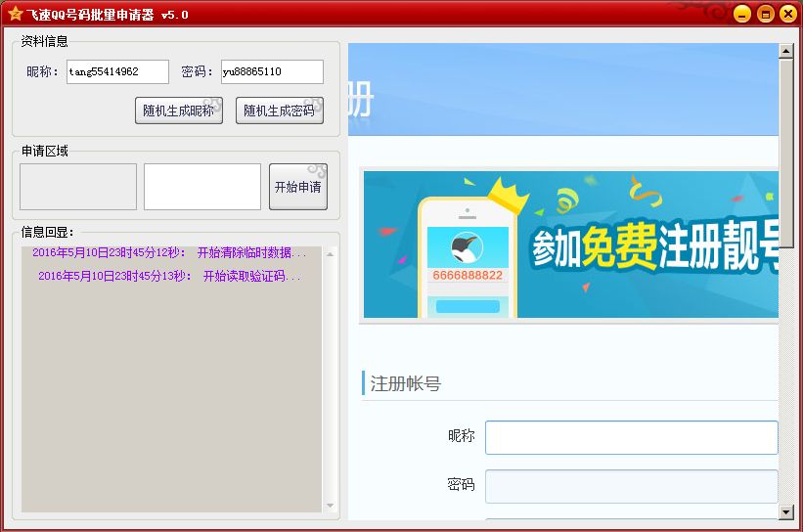This screenshot has width=803, height=532.
Task: Select log line 开始读取验证码
Action: [x=169, y=276]
